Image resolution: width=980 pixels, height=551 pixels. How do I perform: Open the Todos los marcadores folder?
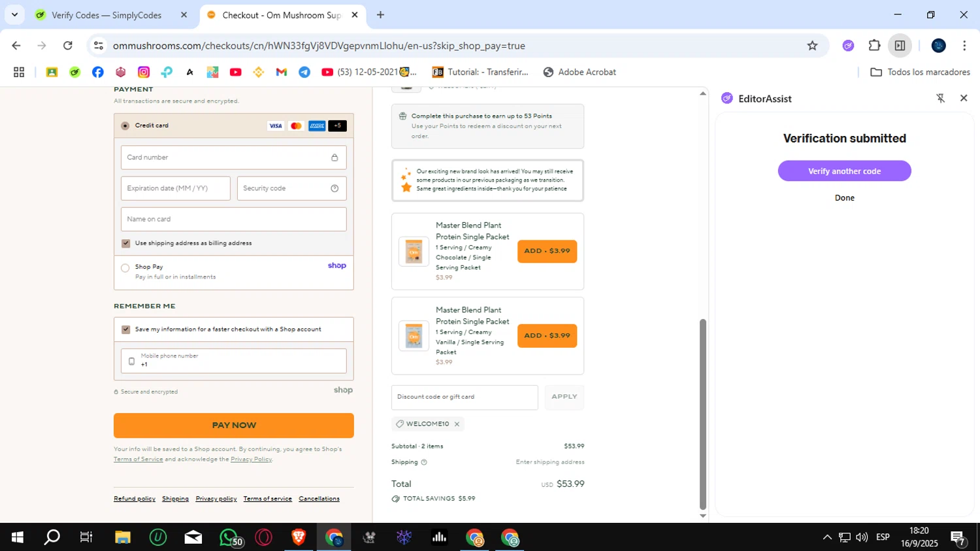pyautogui.click(x=921, y=73)
